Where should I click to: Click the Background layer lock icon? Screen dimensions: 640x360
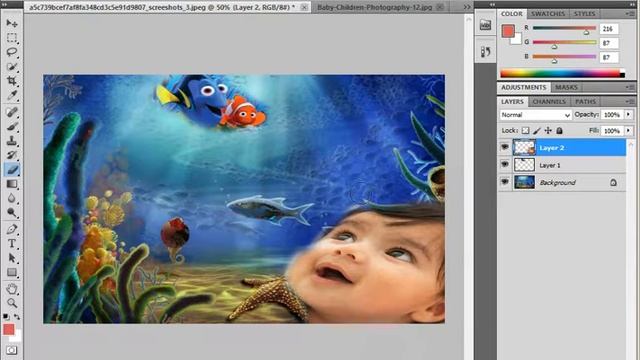click(613, 183)
